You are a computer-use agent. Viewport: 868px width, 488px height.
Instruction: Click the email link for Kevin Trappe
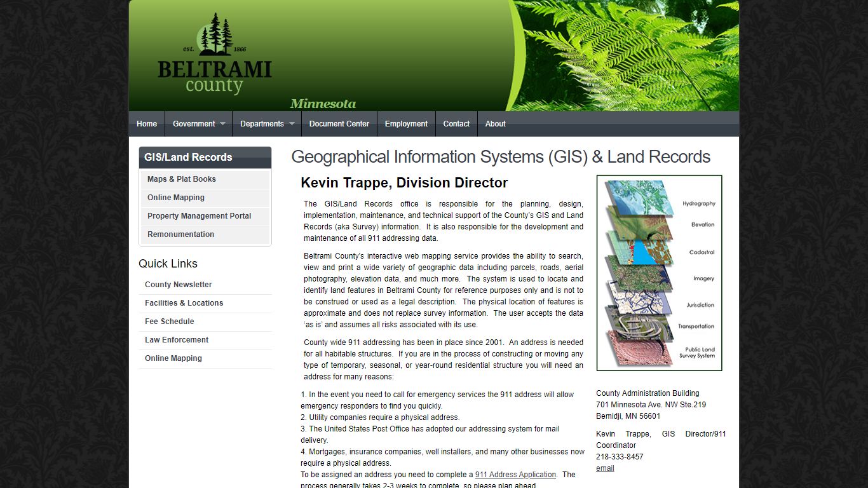(x=605, y=468)
